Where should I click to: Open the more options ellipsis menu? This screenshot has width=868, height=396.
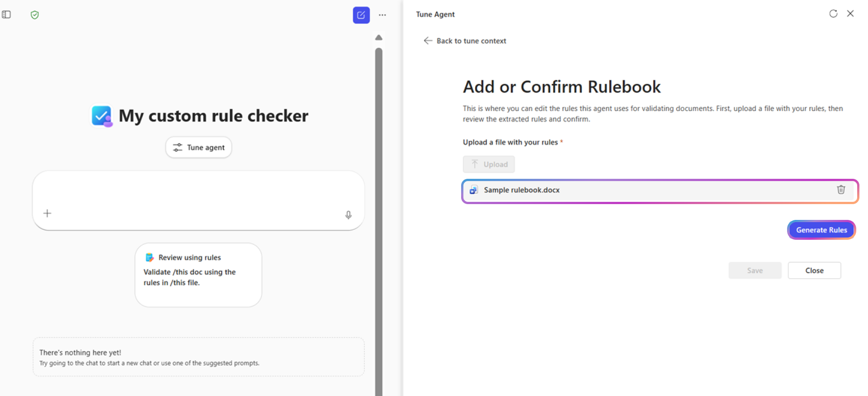382,15
